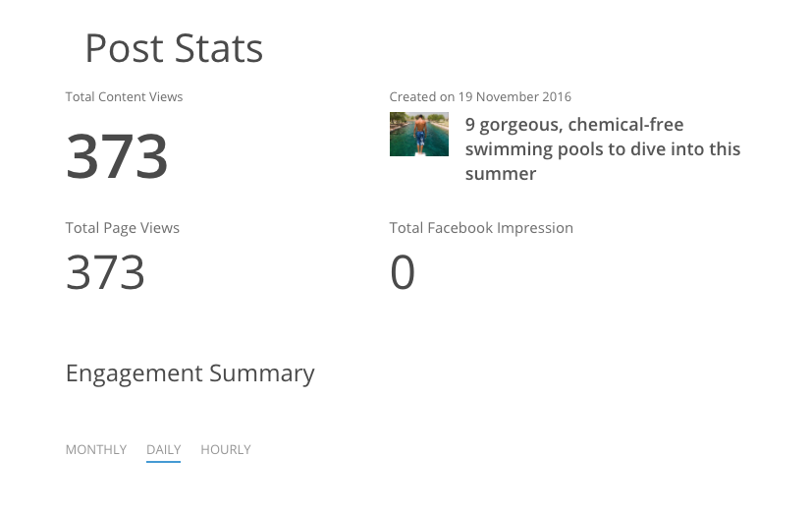Click the Total Page Views label
812x514 pixels.
tap(123, 228)
